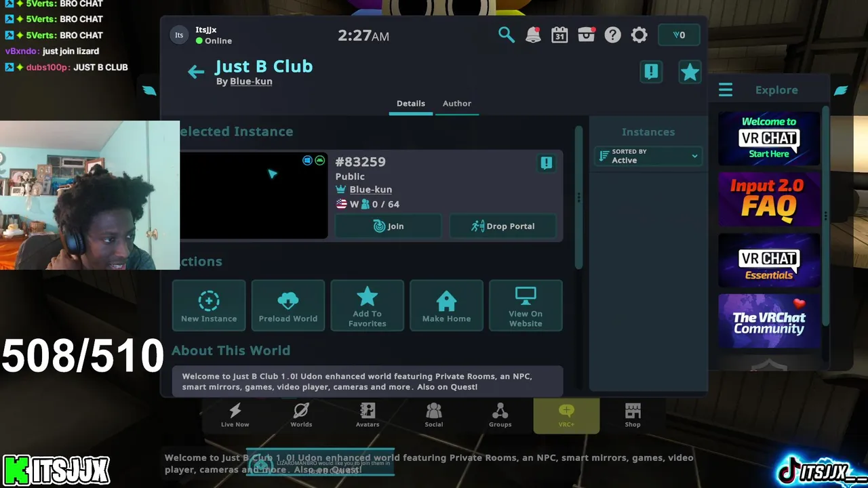Switch to the Details tab
The width and height of the screenshot is (868, 488).
point(411,104)
